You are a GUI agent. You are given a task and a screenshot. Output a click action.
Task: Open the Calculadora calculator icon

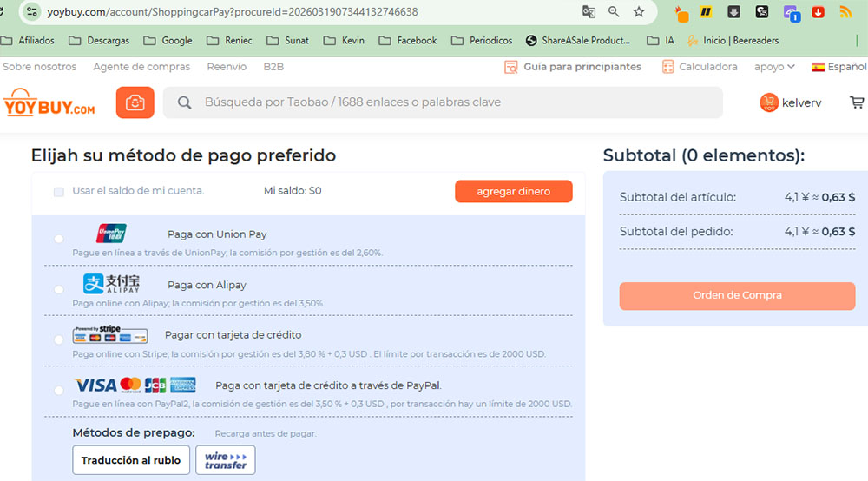[667, 67]
